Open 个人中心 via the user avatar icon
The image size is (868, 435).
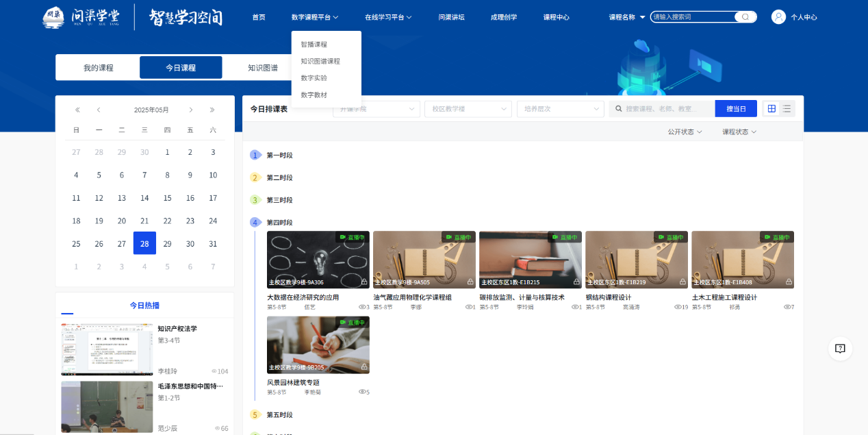[x=778, y=17]
